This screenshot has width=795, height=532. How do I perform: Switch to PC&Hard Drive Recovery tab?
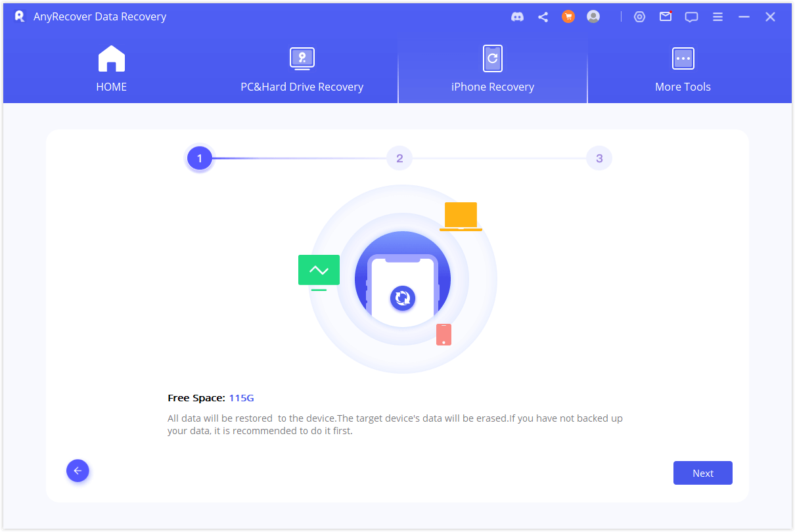pos(302,70)
